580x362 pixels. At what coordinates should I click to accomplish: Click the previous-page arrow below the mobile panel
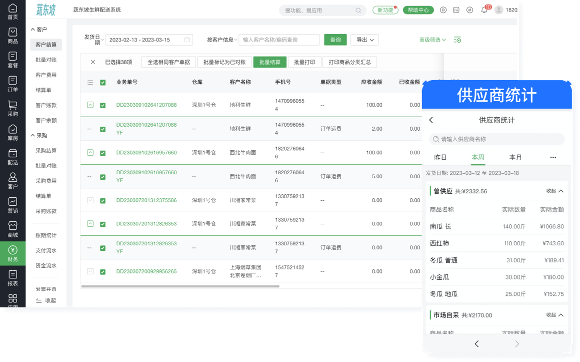pos(476,344)
